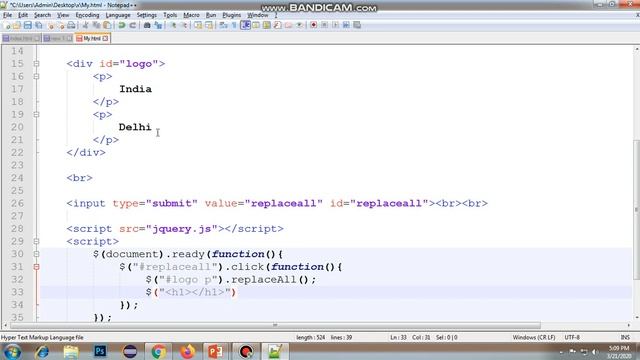This screenshot has height=360, width=640.
Task: Open Photoshop from the taskbar
Action: click(x=100, y=351)
